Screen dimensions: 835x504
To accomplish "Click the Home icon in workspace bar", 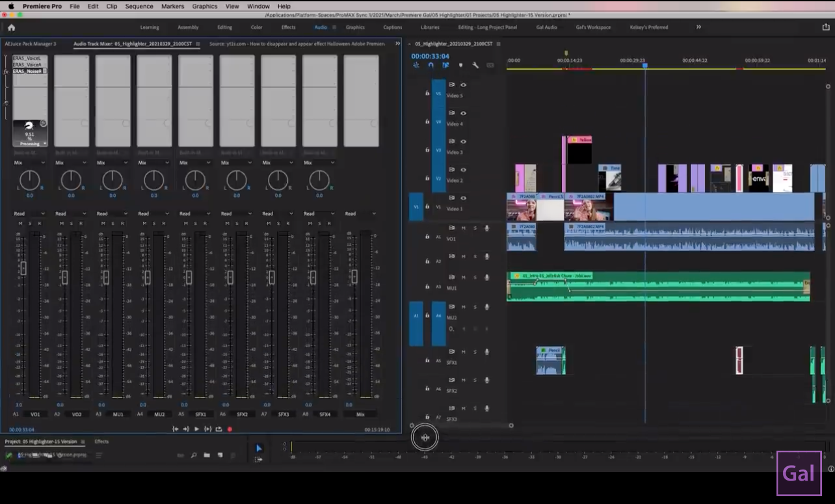I will tap(11, 27).
